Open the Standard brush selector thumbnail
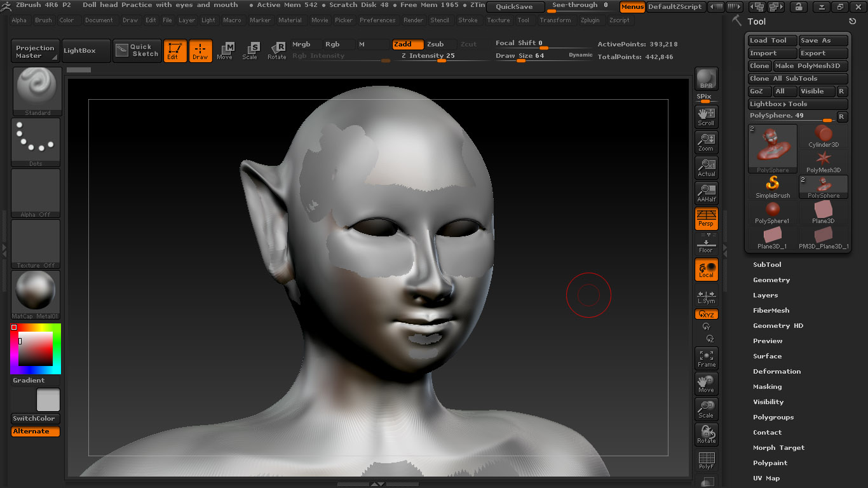The image size is (868, 488). 37,91
